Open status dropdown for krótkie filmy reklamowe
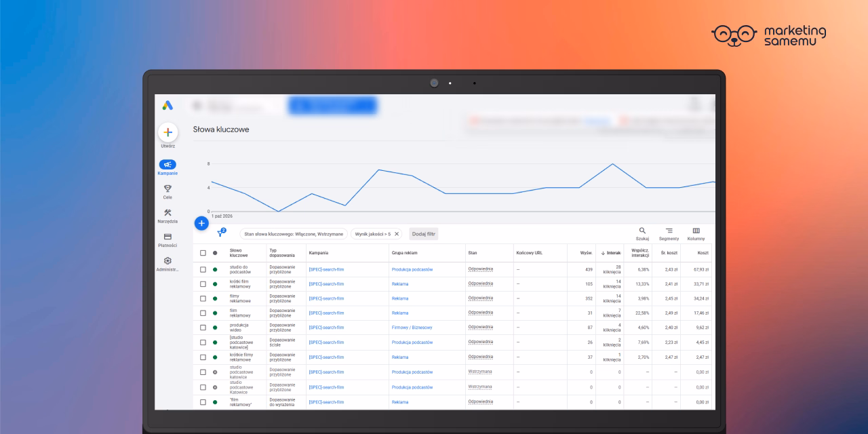The width and height of the screenshot is (868, 434). (215, 357)
